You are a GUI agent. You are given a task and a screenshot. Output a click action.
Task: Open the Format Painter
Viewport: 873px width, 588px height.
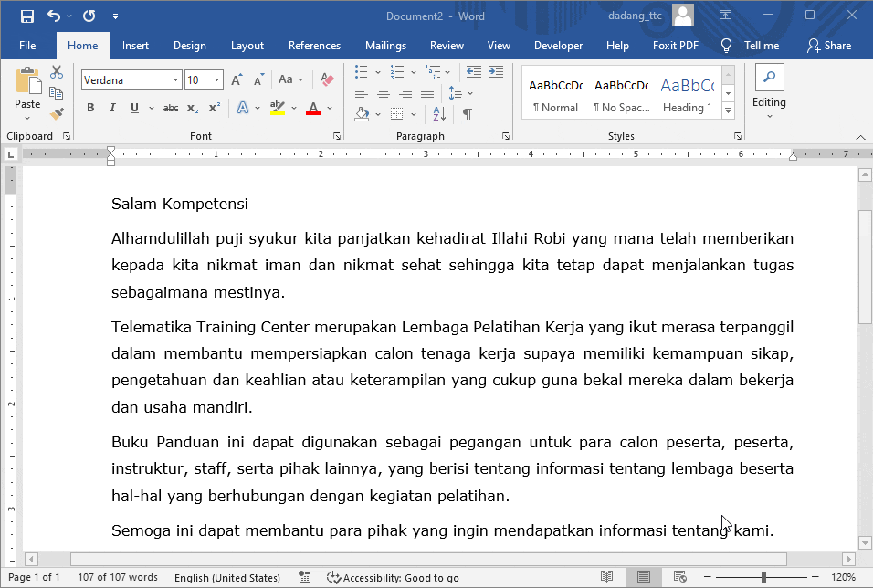(x=56, y=113)
